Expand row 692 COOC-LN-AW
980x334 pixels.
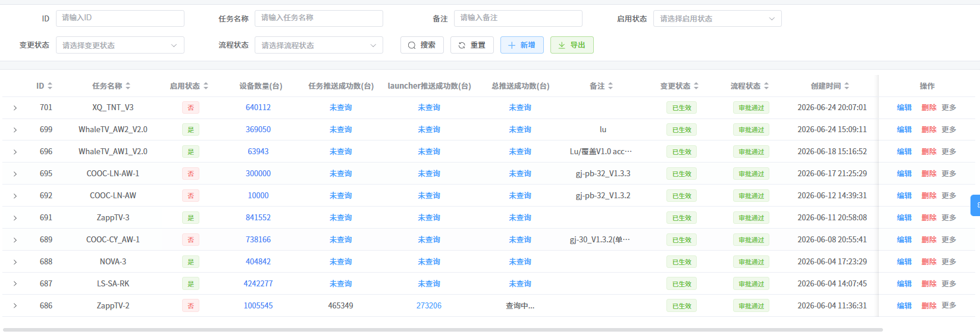point(15,196)
